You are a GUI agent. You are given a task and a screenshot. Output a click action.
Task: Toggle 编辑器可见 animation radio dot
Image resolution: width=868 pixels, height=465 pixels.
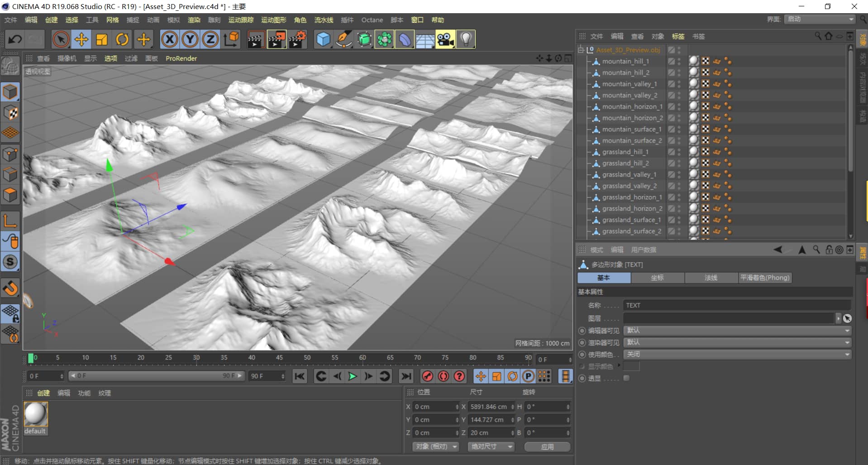pos(582,331)
